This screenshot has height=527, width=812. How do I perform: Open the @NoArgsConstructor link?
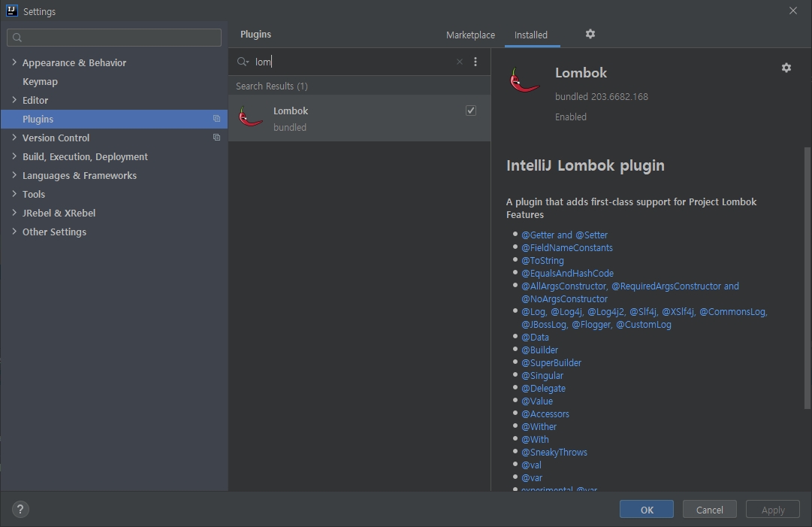564,299
